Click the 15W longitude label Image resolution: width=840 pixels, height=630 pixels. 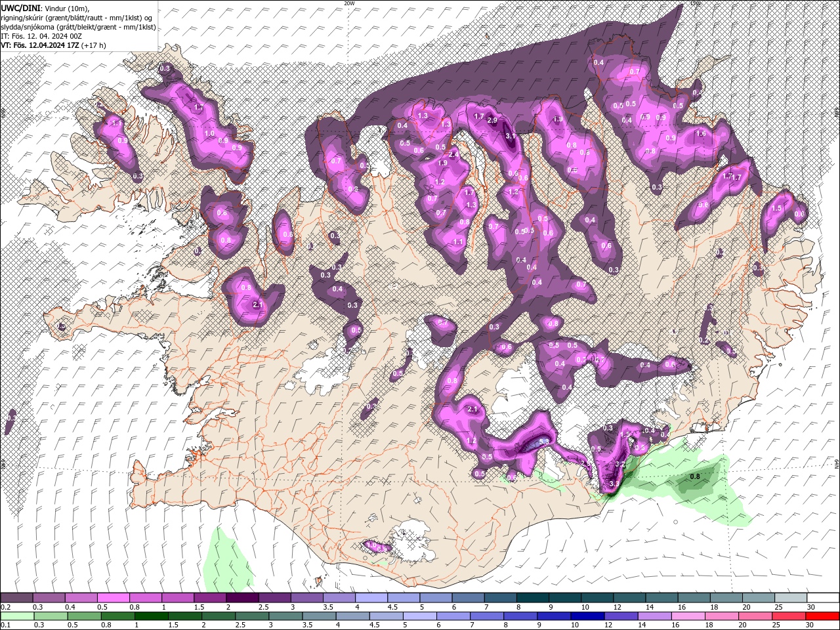click(x=696, y=3)
